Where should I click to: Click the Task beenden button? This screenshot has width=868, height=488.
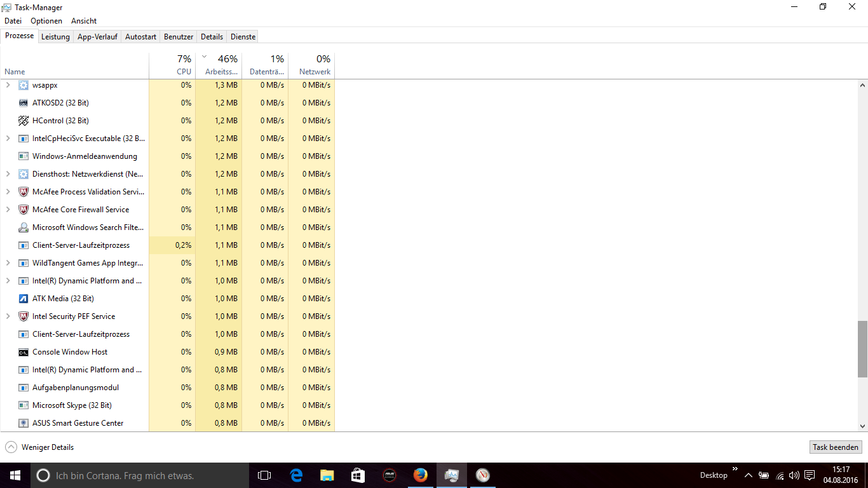836,447
